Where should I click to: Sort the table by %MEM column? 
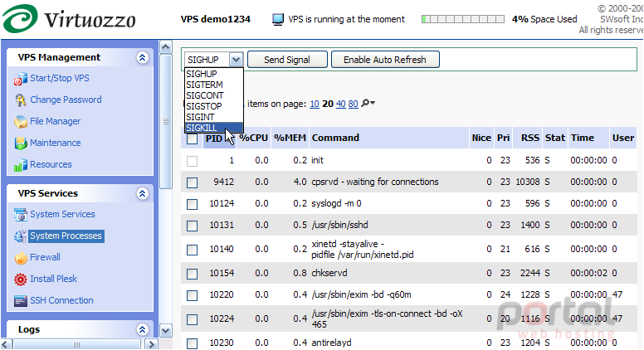point(290,138)
